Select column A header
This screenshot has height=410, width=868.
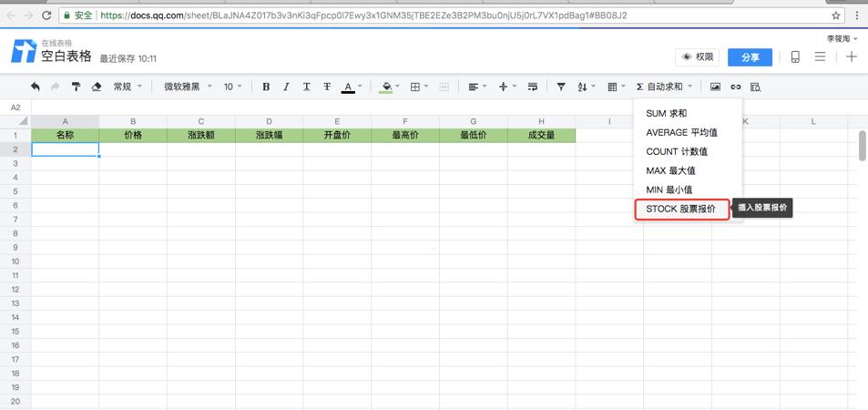click(66, 121)
